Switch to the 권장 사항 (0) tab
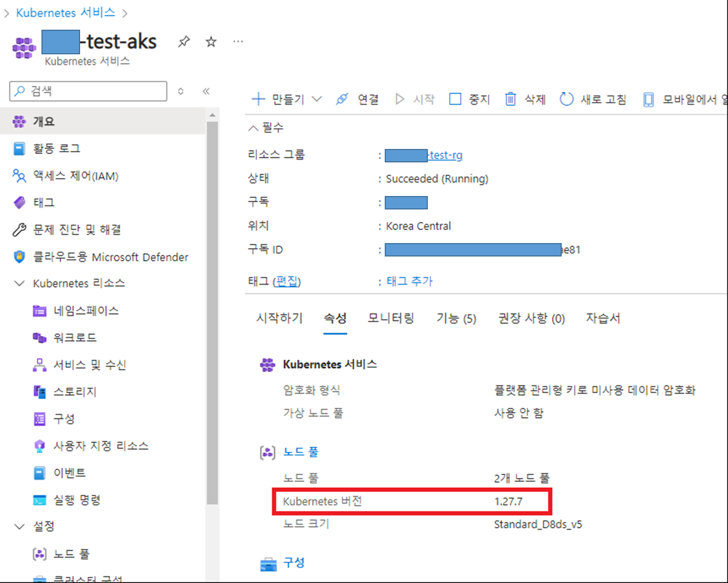Image resolution: width=728 pixels, height=583 pixels. [531, 318]
